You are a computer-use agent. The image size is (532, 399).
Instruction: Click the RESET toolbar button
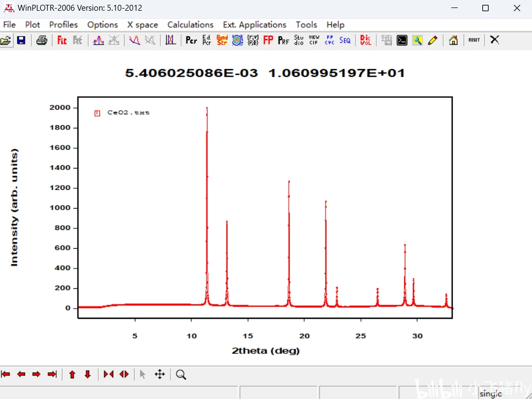click(474, 40)
